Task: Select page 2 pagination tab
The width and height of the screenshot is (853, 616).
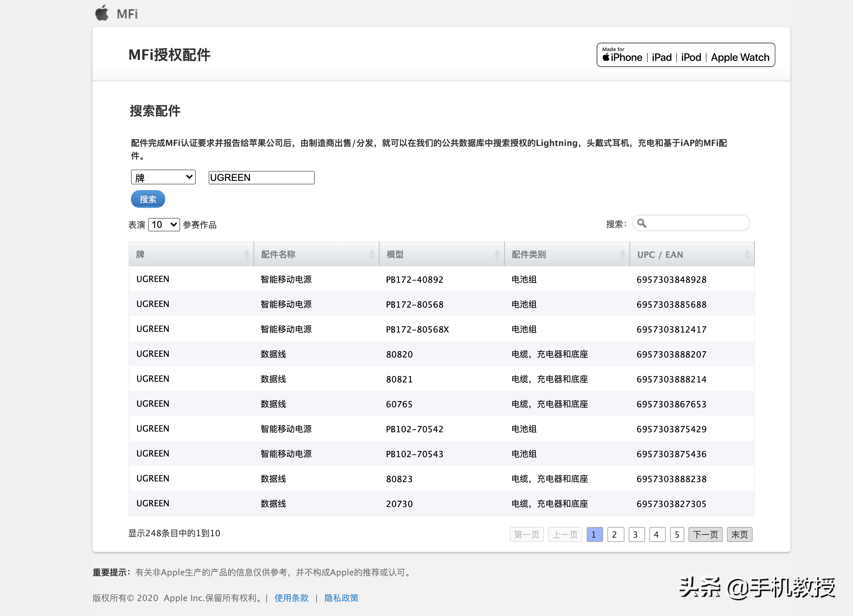Action: 614,534
